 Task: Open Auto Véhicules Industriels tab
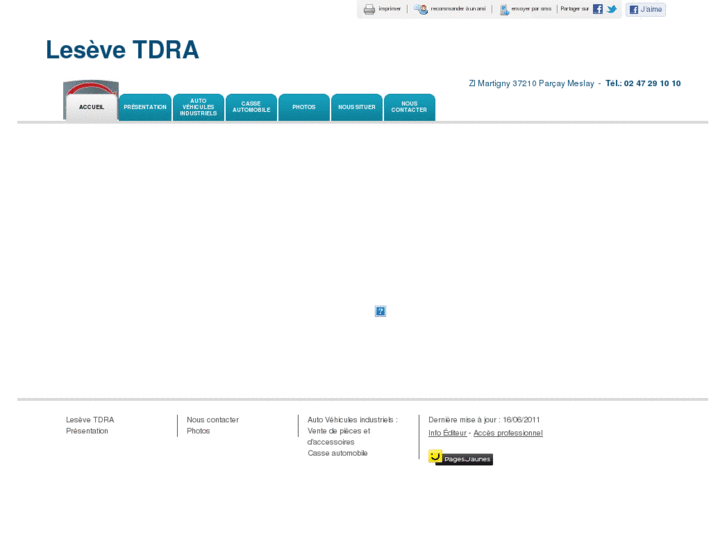[198, 107]
